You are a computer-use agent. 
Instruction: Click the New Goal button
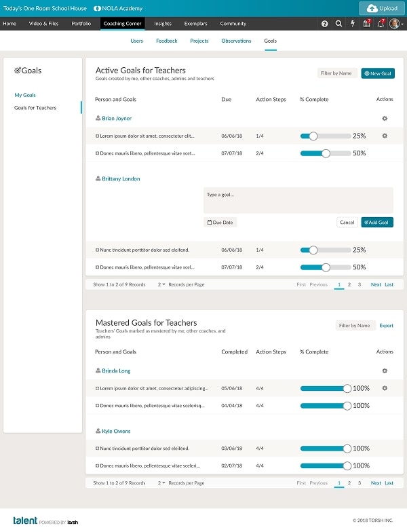coord(378,73)
